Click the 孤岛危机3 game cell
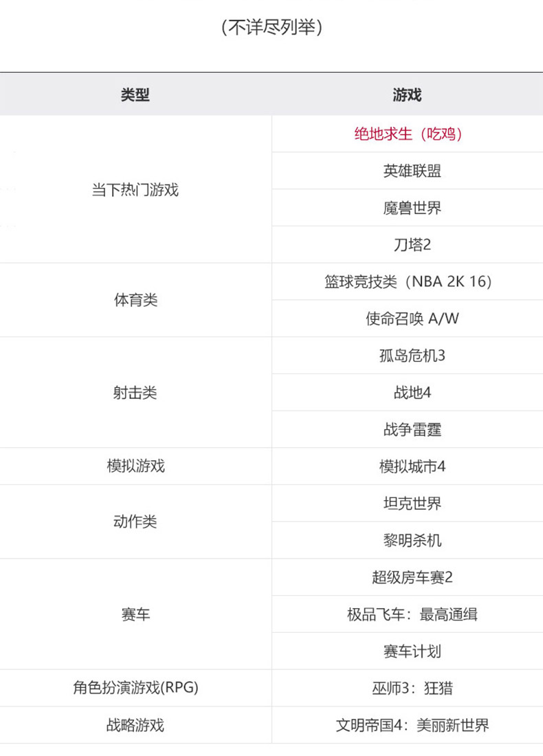 click(408, 356)
